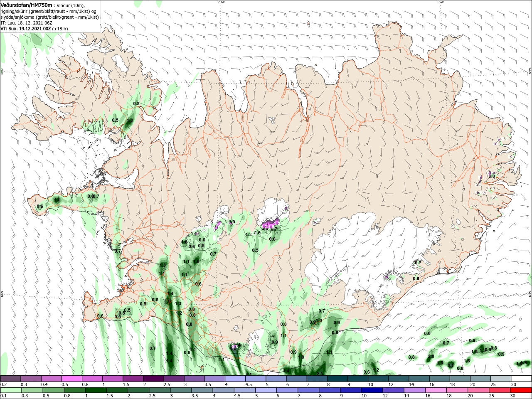
Task: Pick the light lavender 4–4.5 swatch in the upper legend
Action: click(x=235, y=379)
